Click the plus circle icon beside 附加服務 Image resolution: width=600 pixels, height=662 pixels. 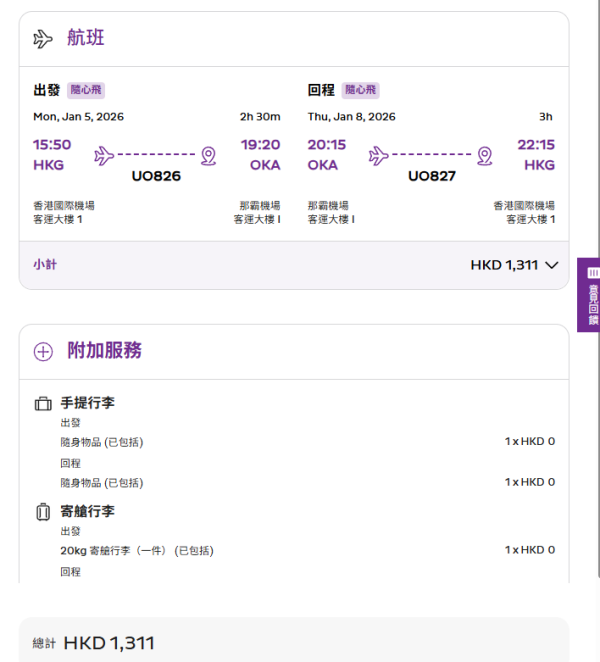43,351
